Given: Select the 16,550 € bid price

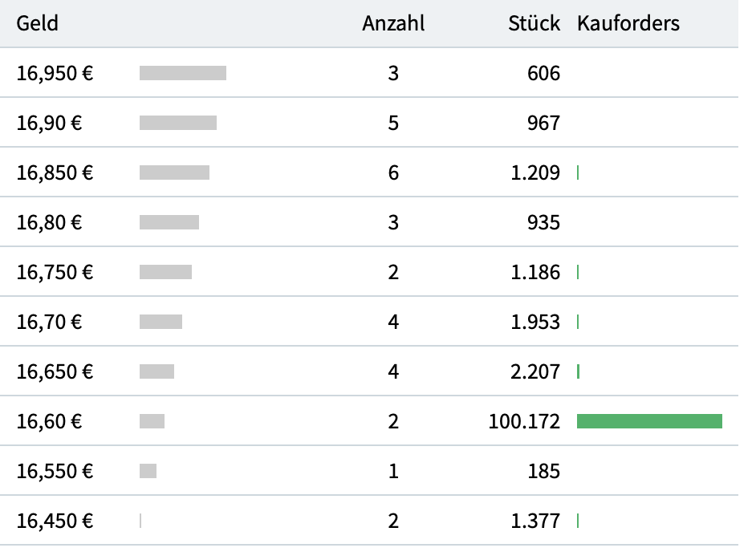Looking at the screenshot, I should [x=55, y=472].
